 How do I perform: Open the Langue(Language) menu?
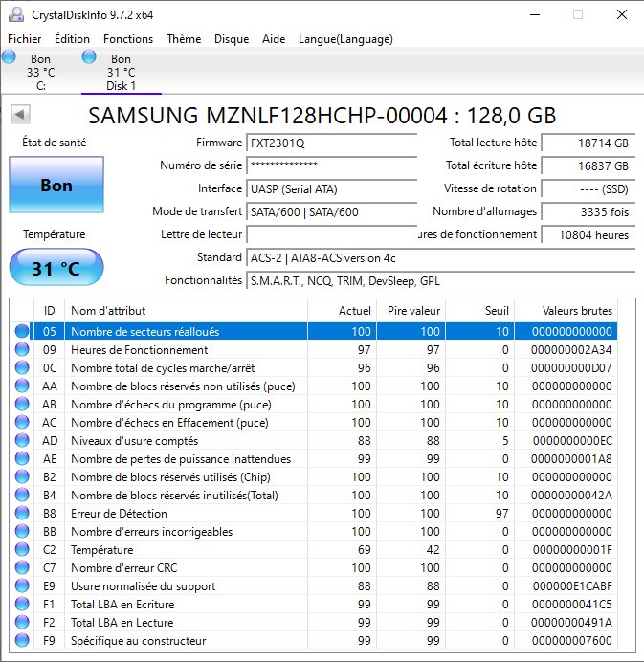coord(345,39)
